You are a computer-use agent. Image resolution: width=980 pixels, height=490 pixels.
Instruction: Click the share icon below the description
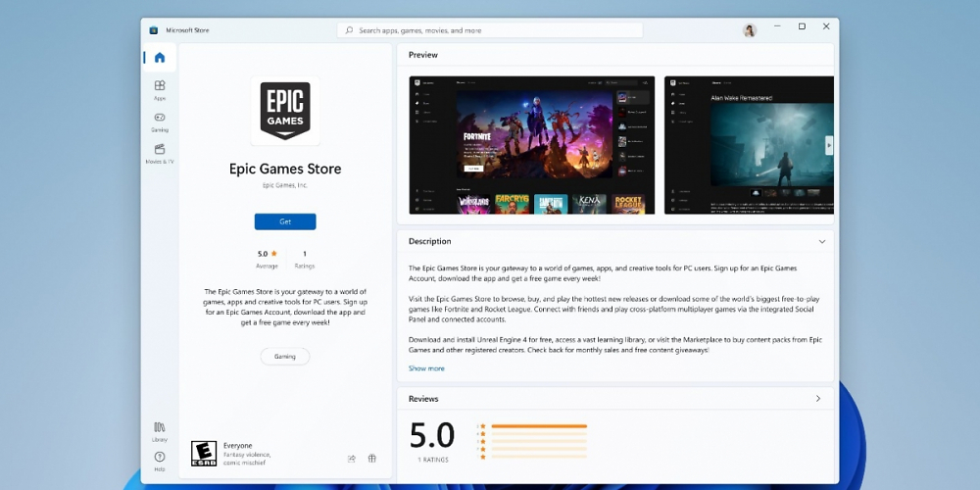click(x=351, y=459)
